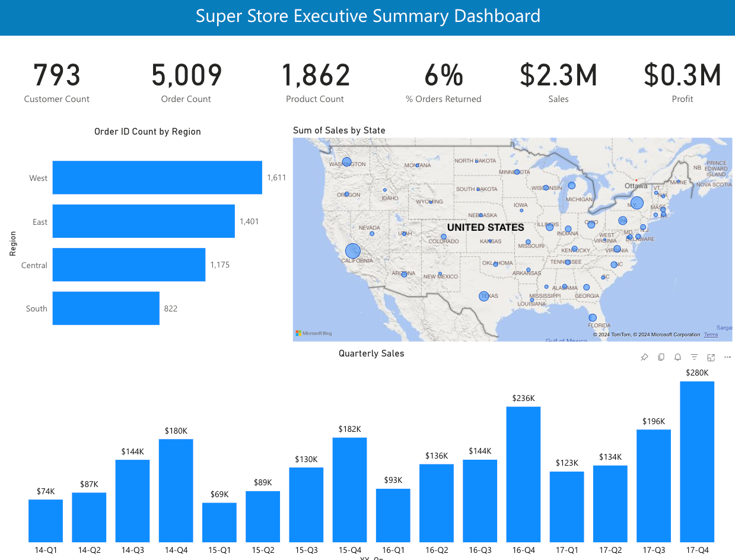Image resolution: width=735 pixels, height=560 pixels.
Task: Select the 16-Q4 column showing $236K
Action: [523, 475]
